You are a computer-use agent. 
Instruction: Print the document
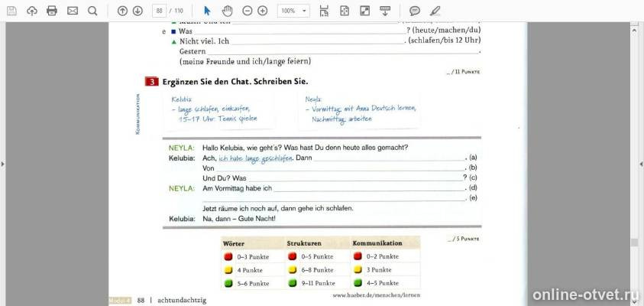(x=52, y=11)
